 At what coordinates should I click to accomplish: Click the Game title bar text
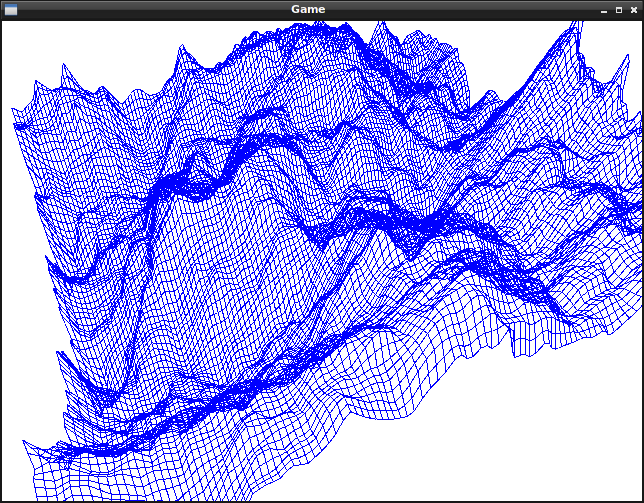point(308,9)
